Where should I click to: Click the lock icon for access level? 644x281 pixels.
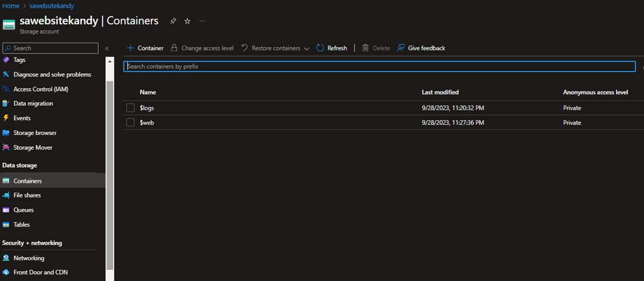174,48
